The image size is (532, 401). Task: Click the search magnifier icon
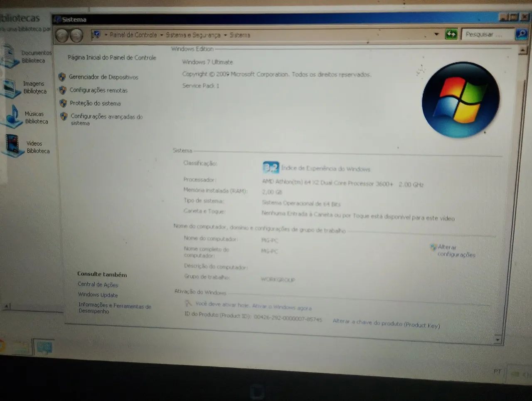coord(521,34)
